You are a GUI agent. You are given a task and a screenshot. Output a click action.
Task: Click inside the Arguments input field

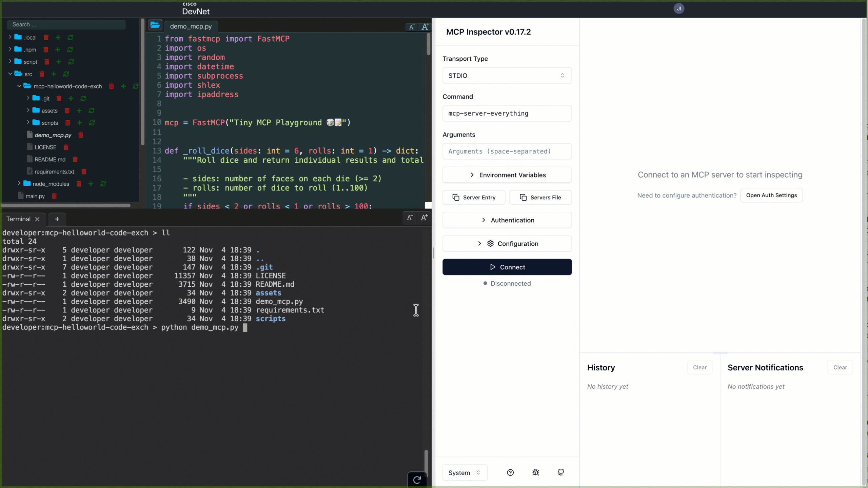click(507, 151)
